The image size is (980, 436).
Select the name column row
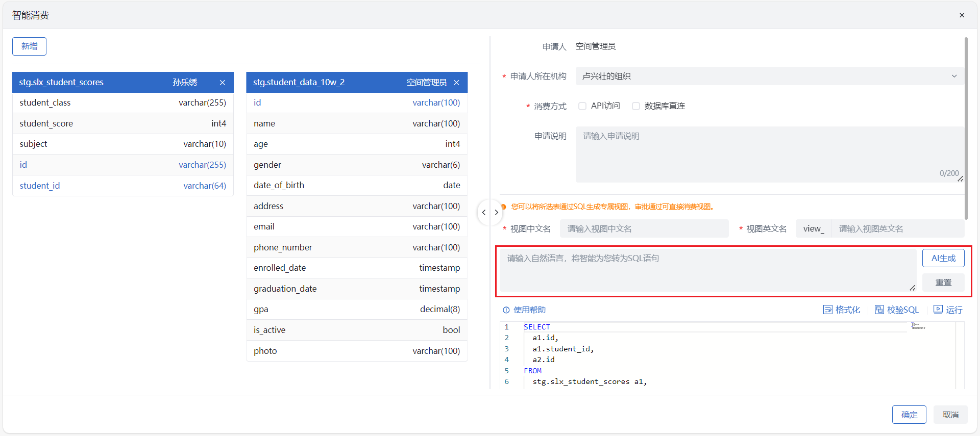[x=357, y=123]
